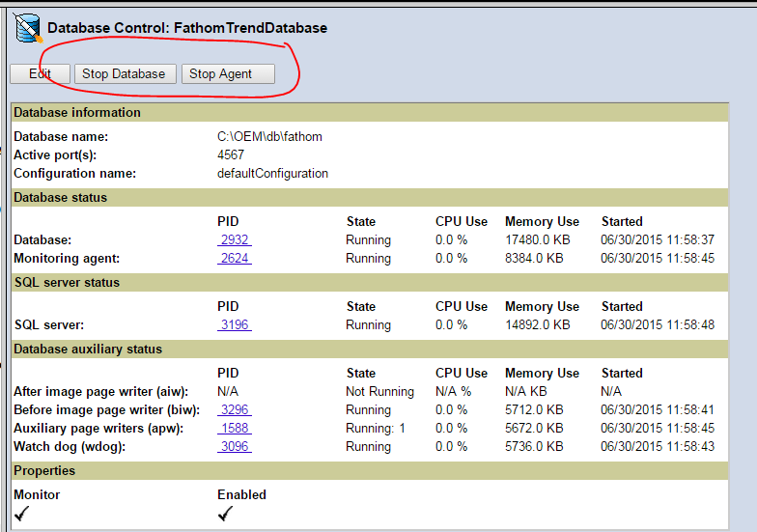Viewport: 757px width, 532px height.
Task: Open Monitoring agent PID 2624 link
Action: pyautogui.click(x=234, y=259)
